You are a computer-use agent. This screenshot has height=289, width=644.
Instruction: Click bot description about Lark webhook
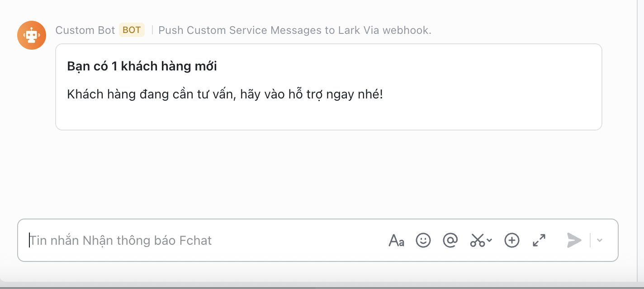(295, 30)
